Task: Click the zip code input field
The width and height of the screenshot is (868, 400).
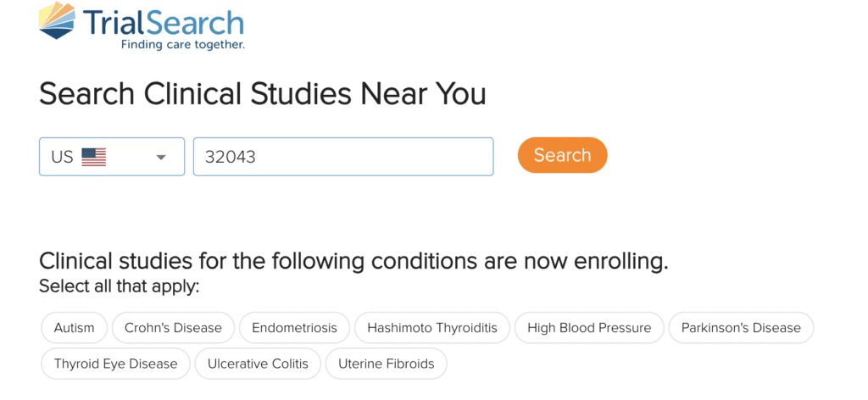Action: click(x=343, y=157)
